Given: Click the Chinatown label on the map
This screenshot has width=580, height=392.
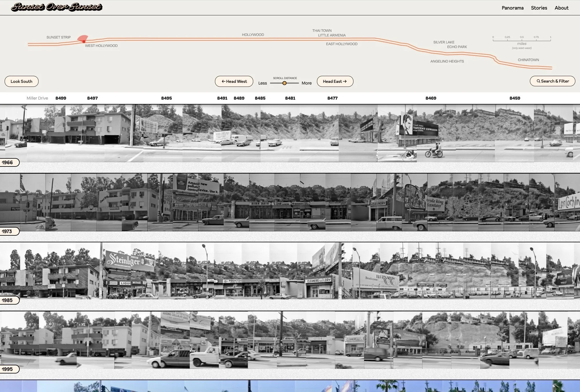Looking at the screenshot, I should coord(528,60).
